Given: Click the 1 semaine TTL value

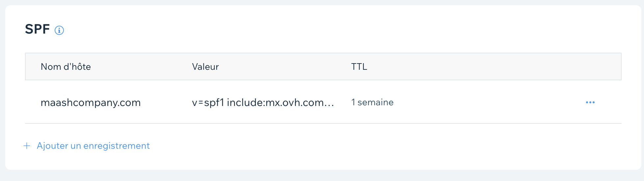Looking at the screenshot, I should point(372,102).
